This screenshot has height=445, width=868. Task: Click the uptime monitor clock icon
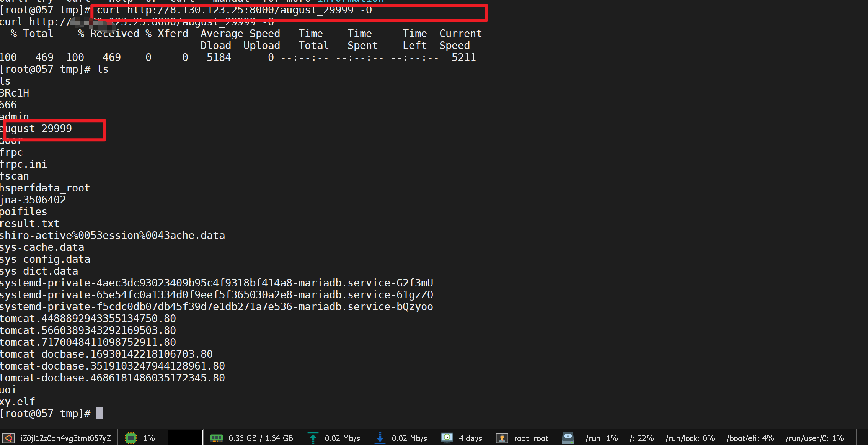pyautogui.click(x=447, y=438)
